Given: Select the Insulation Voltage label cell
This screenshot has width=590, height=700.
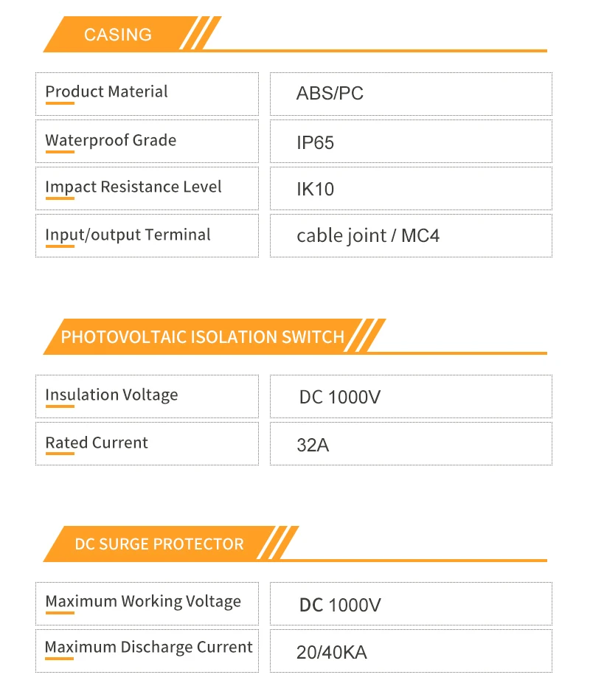Looking at the screenshot, I should 147,396.
